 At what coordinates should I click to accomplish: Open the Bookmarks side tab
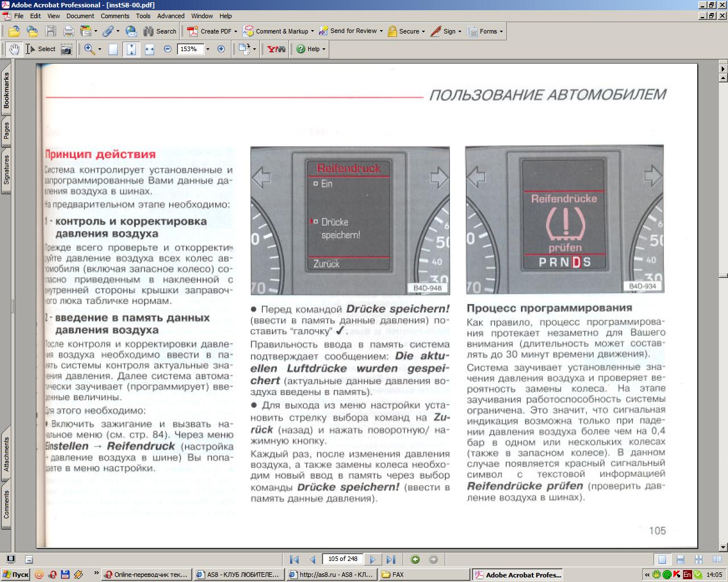tap(6, 90)
